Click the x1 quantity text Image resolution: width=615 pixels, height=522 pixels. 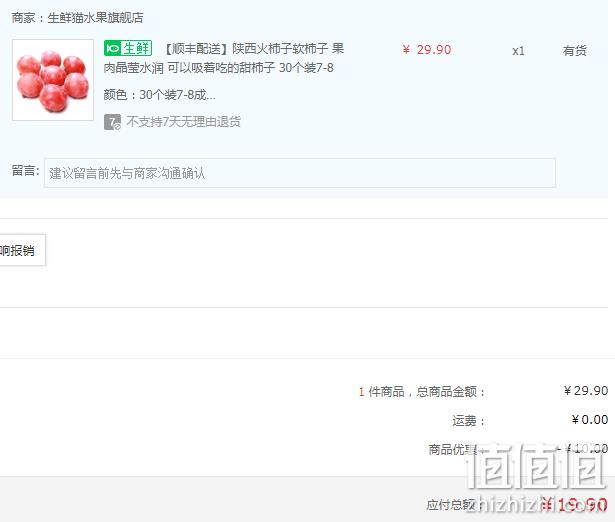point(518,51)
